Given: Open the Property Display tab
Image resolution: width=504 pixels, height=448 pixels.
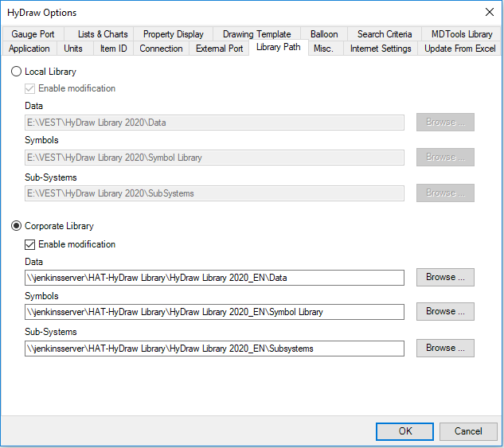Looking at the screenshot, I should (x=174, y=34).
